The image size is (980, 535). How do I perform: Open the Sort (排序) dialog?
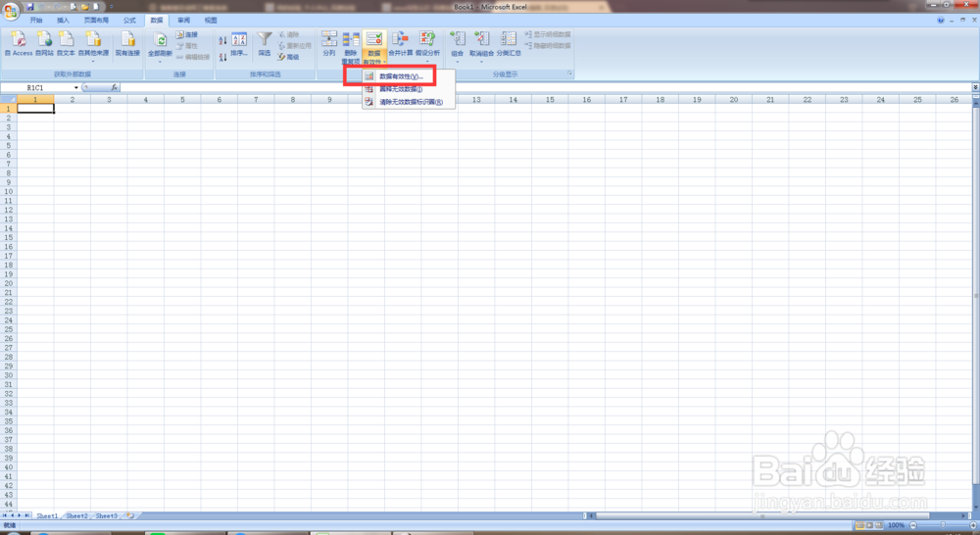[239, 44]
